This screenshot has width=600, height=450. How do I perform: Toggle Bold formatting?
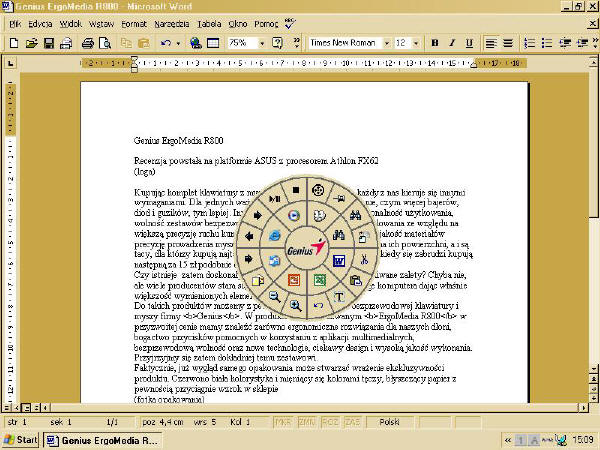pyautogui.click(x=434, y=43)
